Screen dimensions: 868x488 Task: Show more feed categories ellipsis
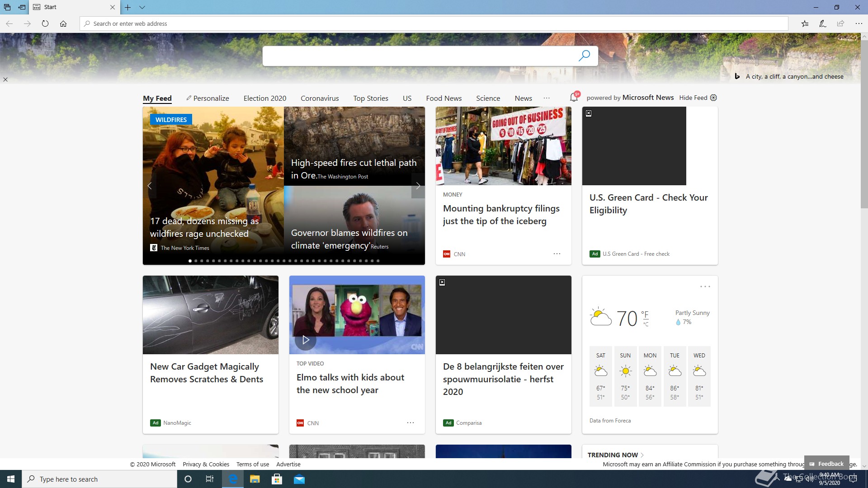[x=547, y=98]
